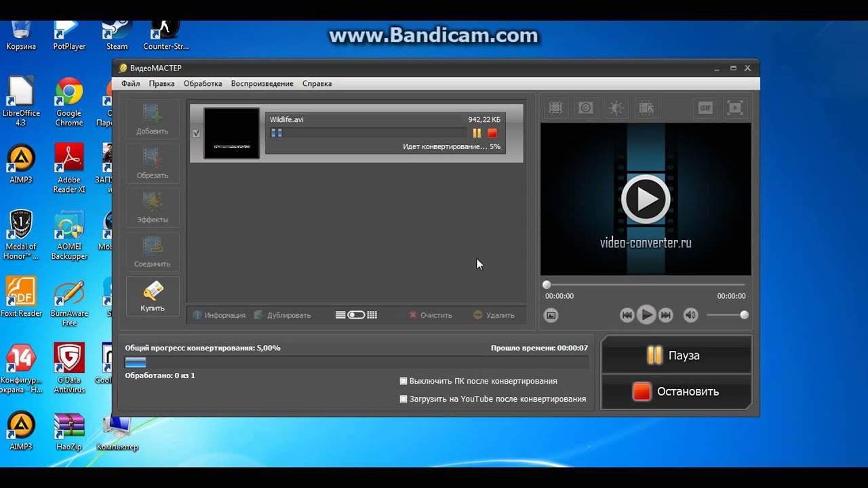Click the Обработано: 0 из 1 text
Screen dimensions: 868x488
tap(160, 375)
